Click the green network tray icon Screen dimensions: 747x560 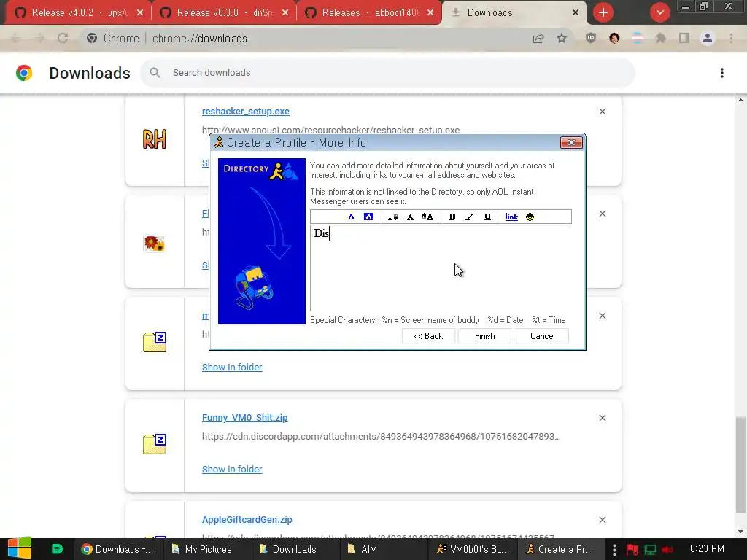point(650,550)
